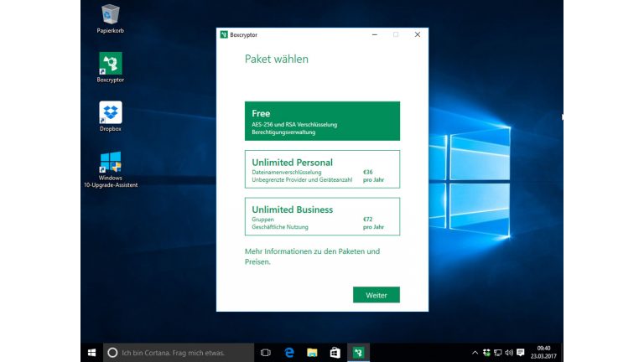
Task: Expand hidden system tray icons
Action: [475, 353]
